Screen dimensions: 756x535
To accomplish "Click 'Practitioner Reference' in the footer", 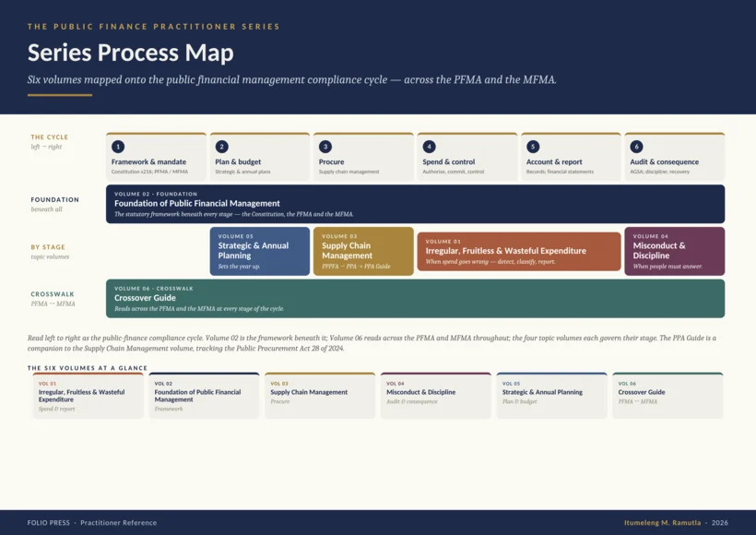I will 118,522.
